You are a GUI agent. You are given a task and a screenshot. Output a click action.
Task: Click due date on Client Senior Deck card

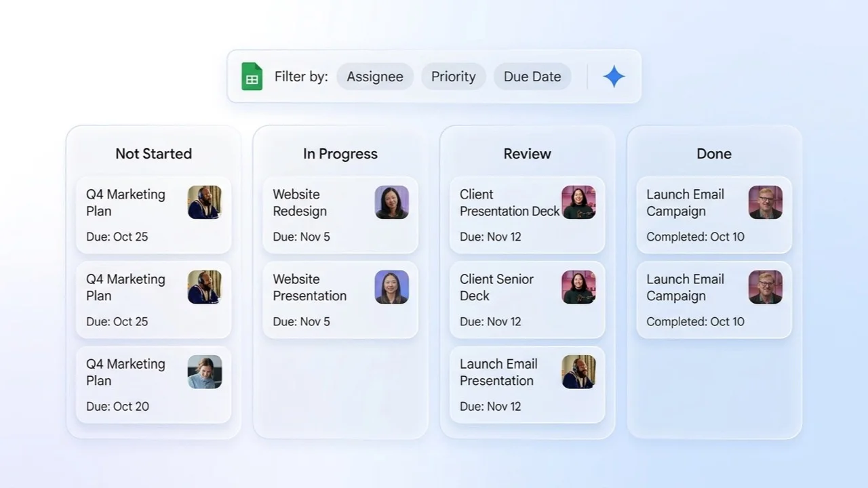point(490,322)
